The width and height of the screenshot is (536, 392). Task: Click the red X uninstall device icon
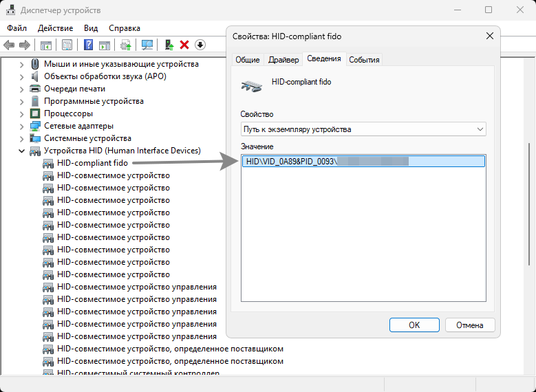(x=184, y=45)
